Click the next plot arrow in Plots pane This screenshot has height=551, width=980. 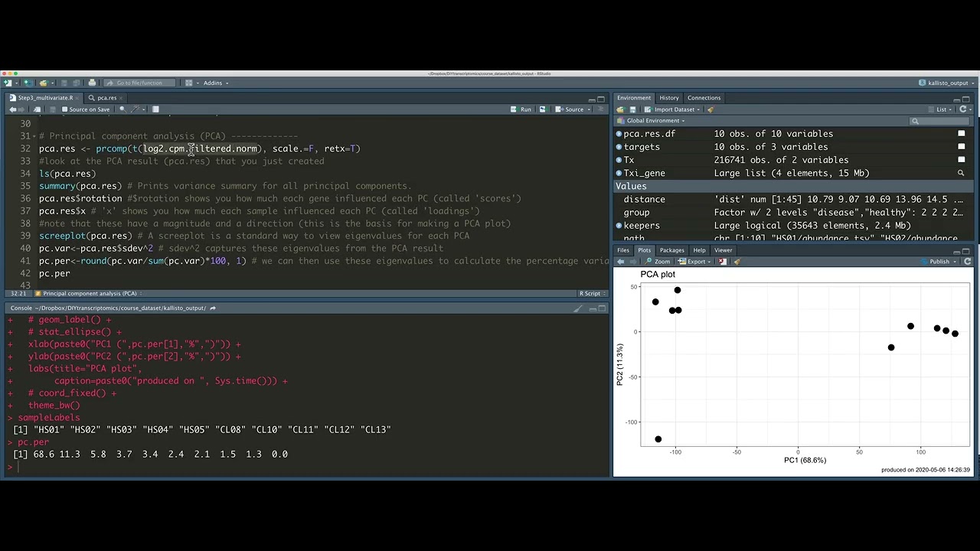[632, 262]
